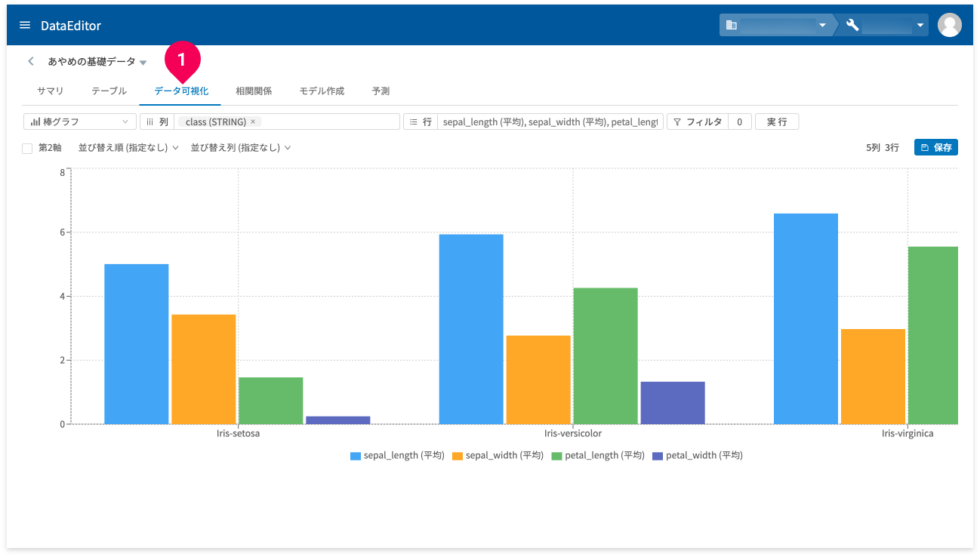This screenshot has height=557, width=980.
Task: Expand the あやめの基礎データ dataset dropdown
Action: pyautogui.click(x=143, y=62)
